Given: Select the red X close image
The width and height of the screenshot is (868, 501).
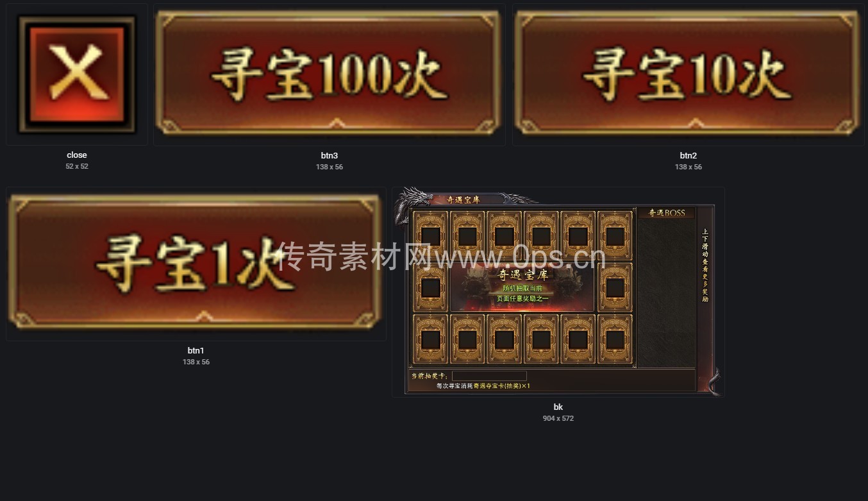Looking at the screenshot, I should [77, 74].
